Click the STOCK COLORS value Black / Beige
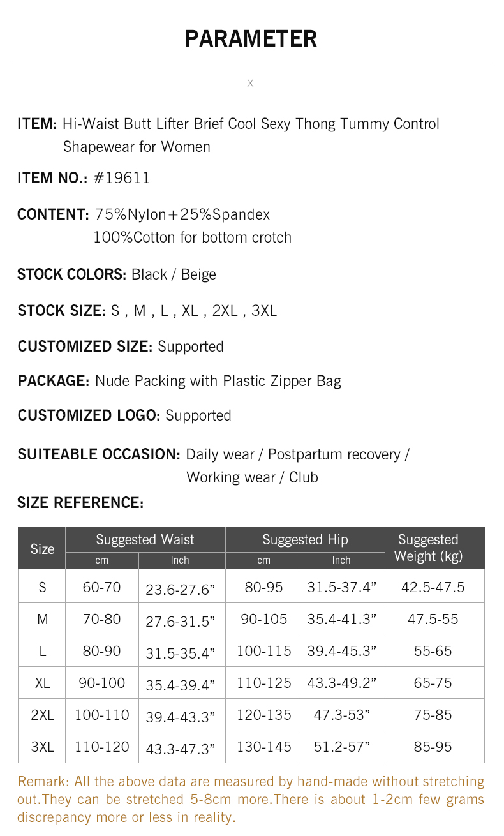 (174, 274)
